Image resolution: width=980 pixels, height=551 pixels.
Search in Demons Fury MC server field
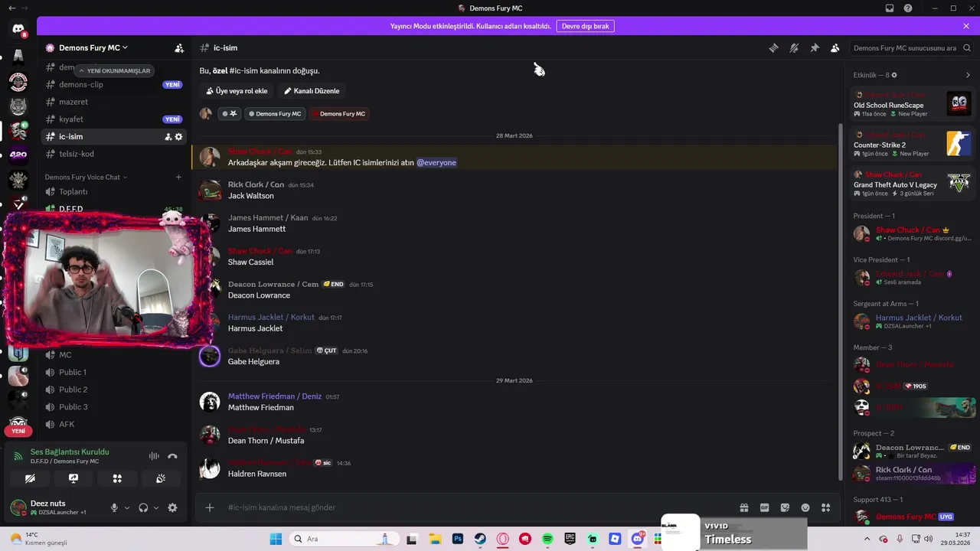point(911,47)
